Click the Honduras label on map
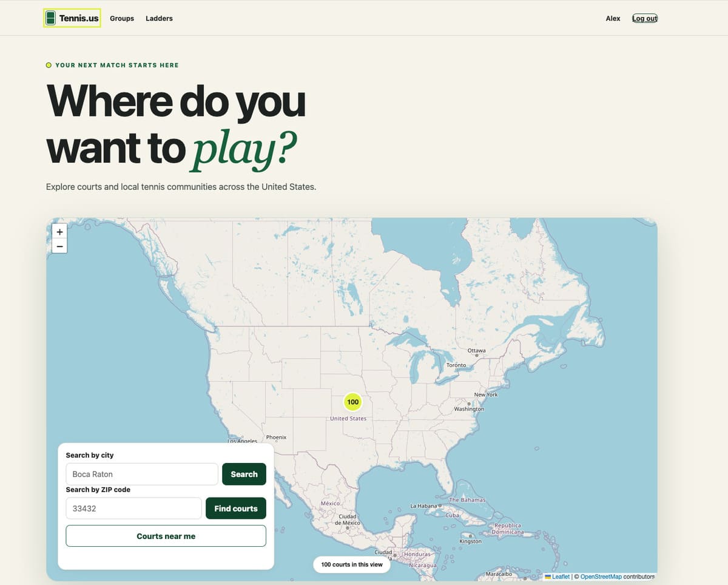 417,555
